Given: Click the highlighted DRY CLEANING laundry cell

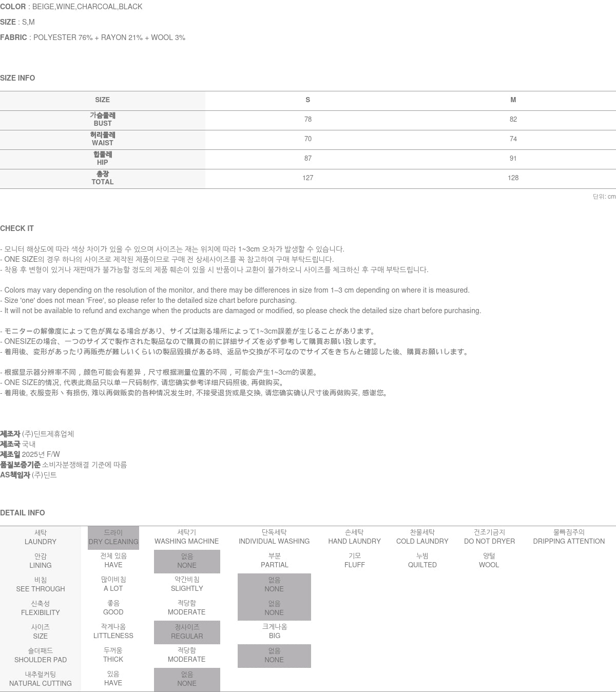Looking at the screenshot, I should pyautogui.click(x=113, y=537).
